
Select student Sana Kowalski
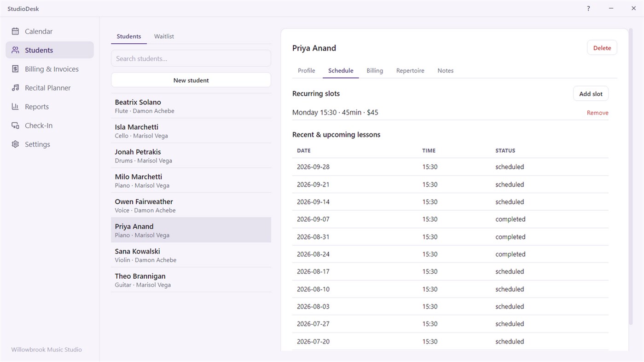click(191, 255)
